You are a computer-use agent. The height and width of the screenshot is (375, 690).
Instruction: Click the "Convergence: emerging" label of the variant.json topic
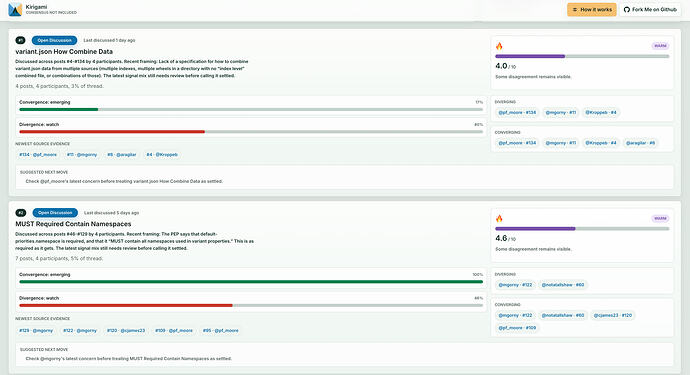pos(44,103)
